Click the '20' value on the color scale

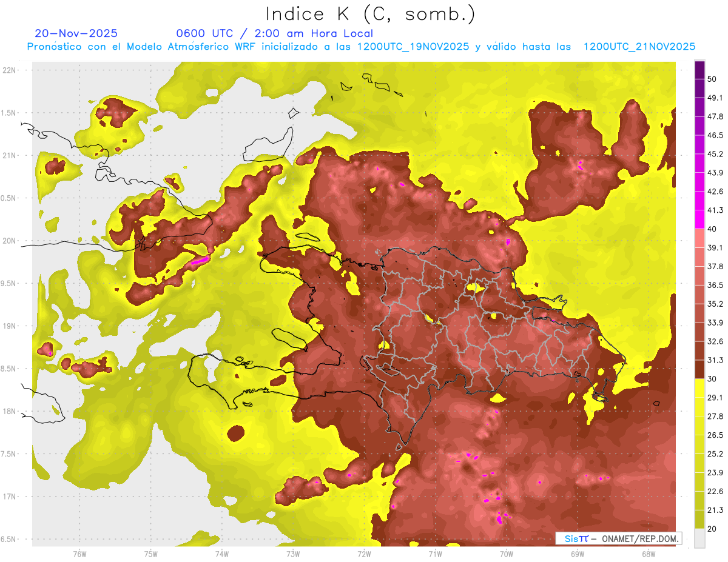712,529
